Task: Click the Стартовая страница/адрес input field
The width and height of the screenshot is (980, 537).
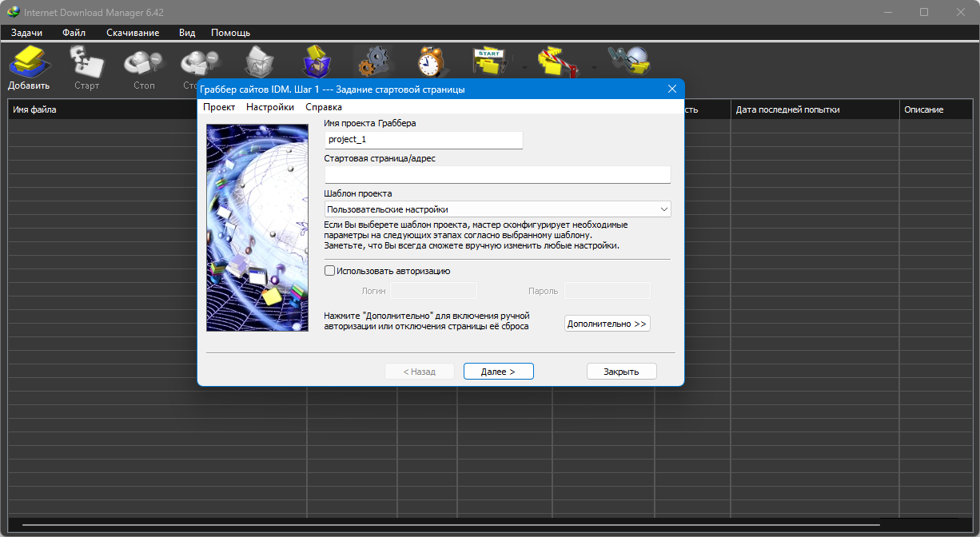Action: tap(497, 175)
